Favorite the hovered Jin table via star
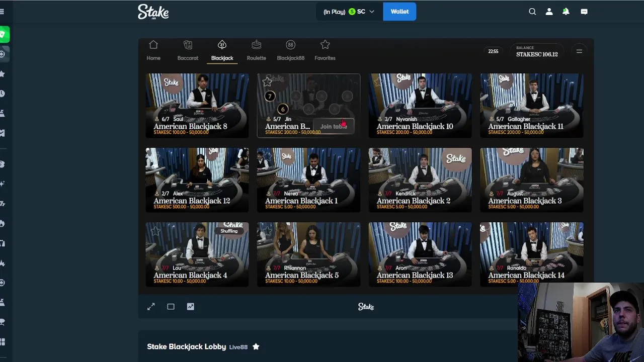The image size is (644, 362). click(267, 81)
